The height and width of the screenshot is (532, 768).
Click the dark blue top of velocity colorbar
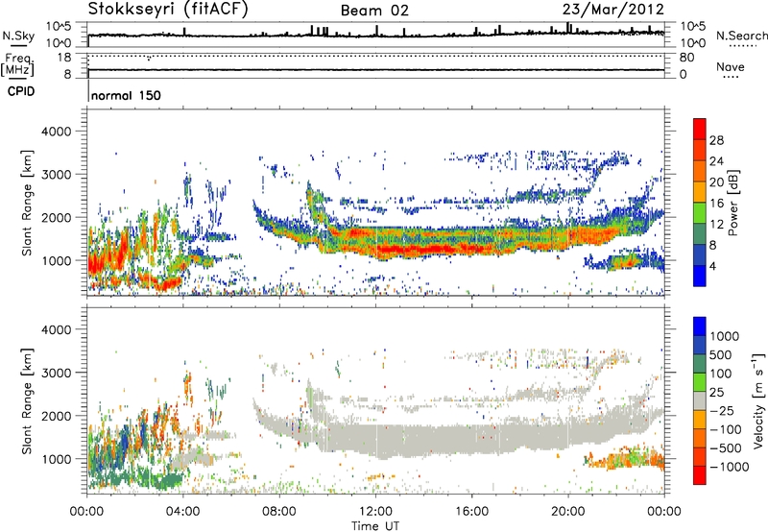pyautogui.click(x=700, y=326)
